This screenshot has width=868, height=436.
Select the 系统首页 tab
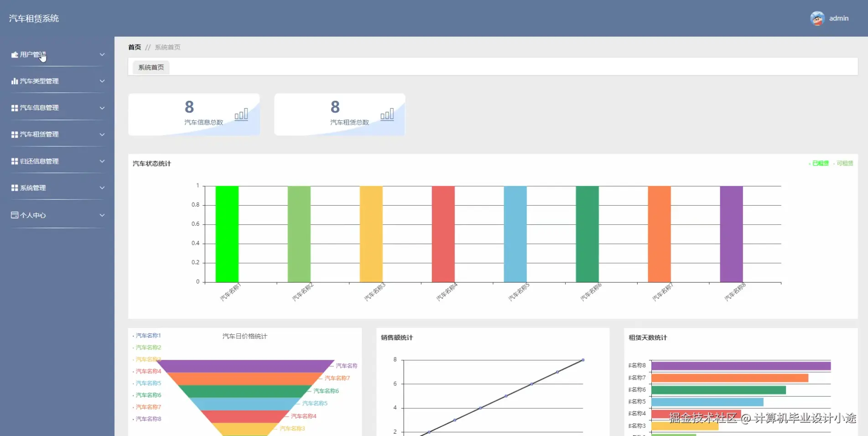click(x=151, y=67)
